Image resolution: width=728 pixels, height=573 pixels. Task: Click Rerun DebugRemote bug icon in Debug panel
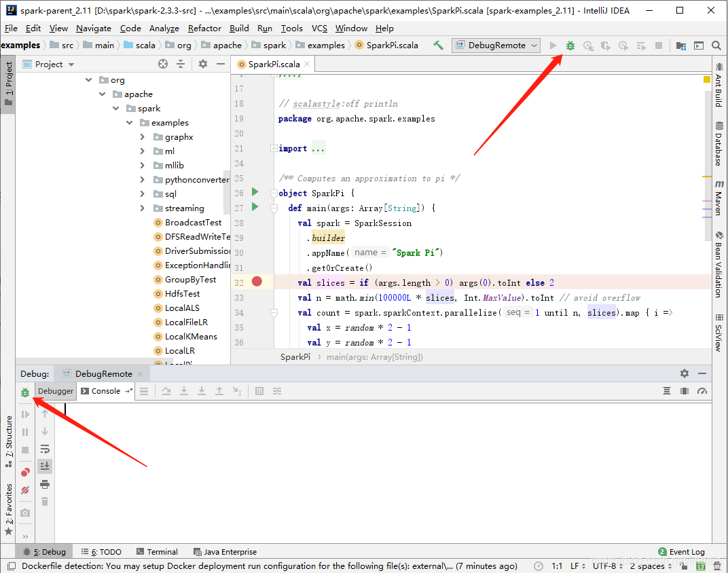pyautogui.click(x=25, y=392)
